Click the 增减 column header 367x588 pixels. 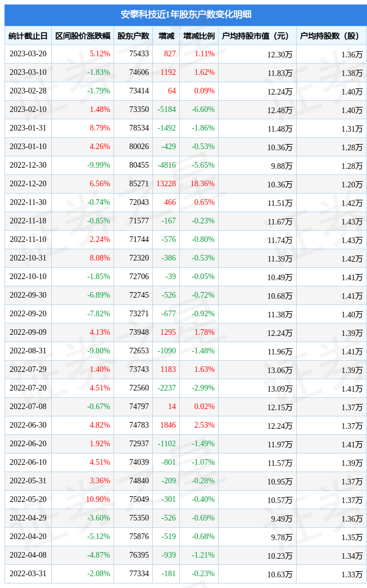click(166, 36)
